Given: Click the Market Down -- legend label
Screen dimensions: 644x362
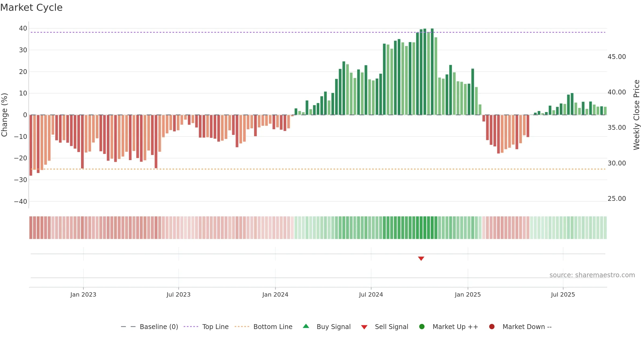Looking at the screenshot, I should [527, 327].
